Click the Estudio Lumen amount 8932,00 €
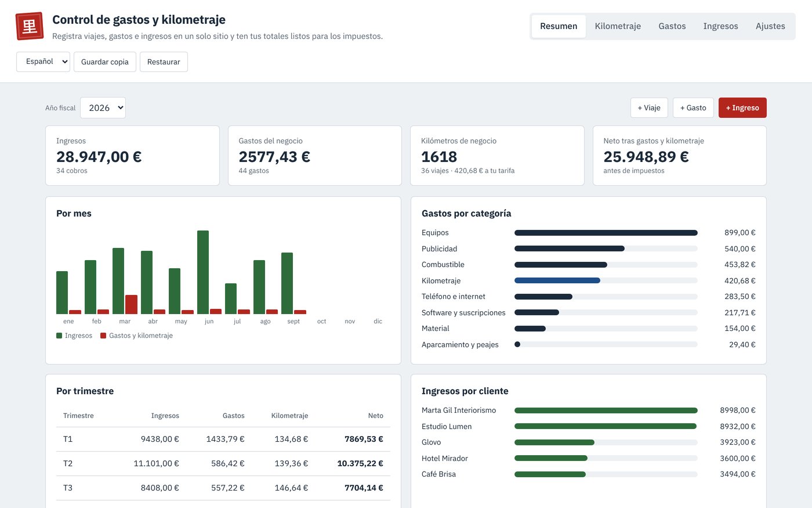This screenshot has height=508, width=812. (x=738, y=426)
